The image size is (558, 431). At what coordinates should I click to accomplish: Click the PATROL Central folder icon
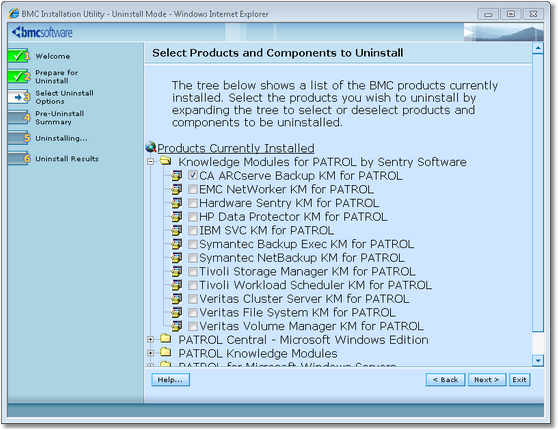click(x=165, y=338)
